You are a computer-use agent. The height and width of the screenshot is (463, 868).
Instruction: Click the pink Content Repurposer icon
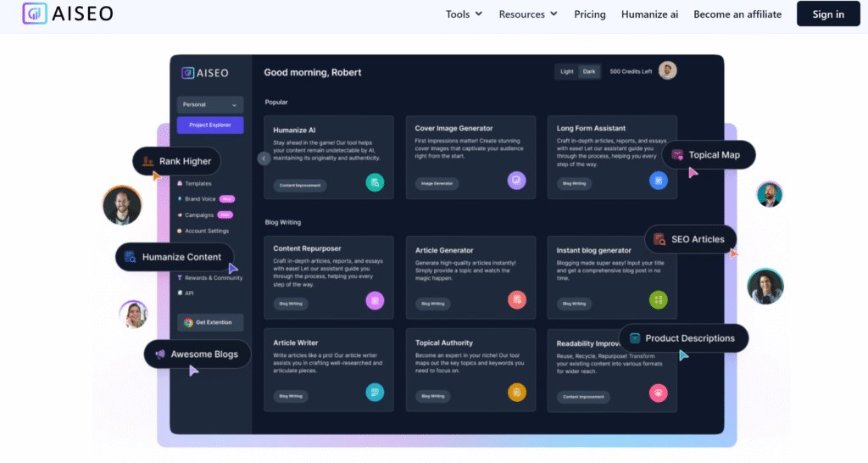point(375,300)
